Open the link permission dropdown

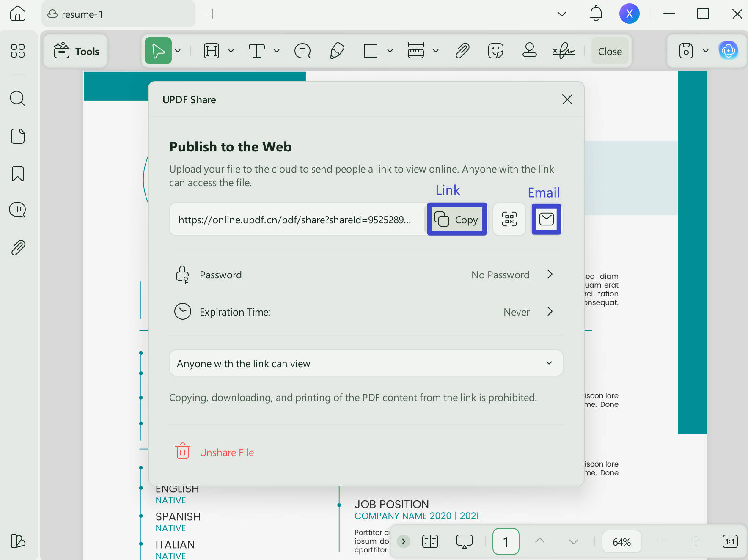coord(366,363)
